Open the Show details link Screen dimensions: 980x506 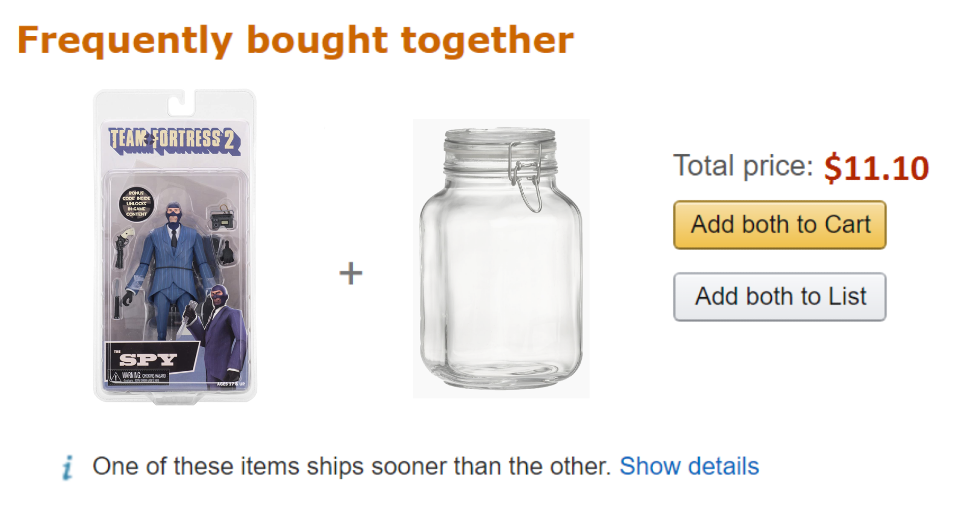tap(689, 466)
